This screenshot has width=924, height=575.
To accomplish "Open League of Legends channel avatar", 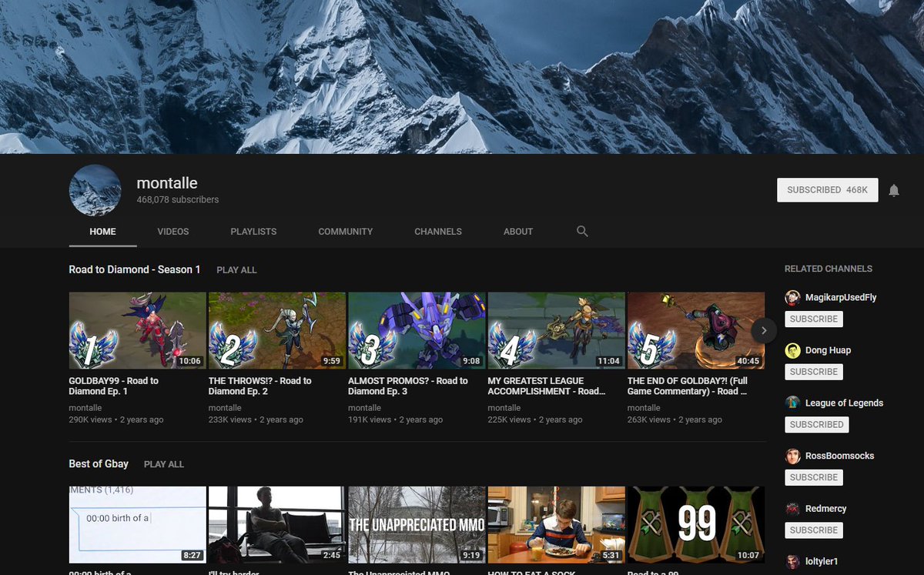I will tap(792, 403).
